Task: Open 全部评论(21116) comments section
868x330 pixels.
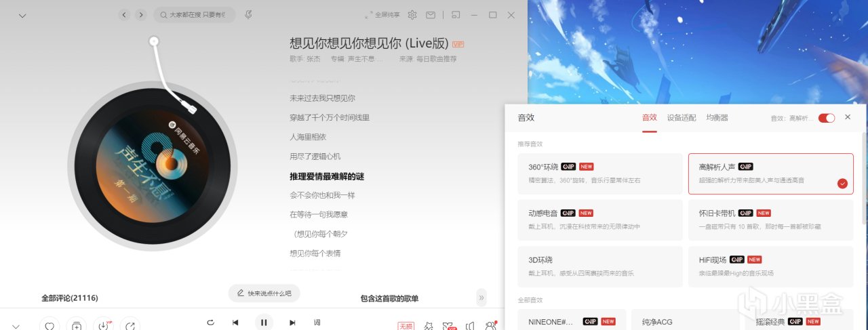Action: click(x=70, y=298)
